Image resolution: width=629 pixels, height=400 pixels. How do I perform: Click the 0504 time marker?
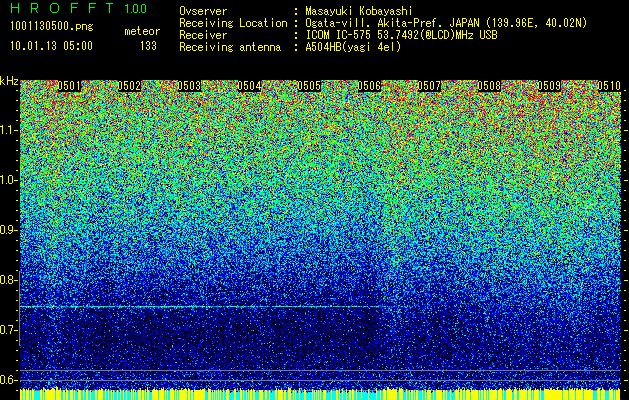(x=249, y=86)
